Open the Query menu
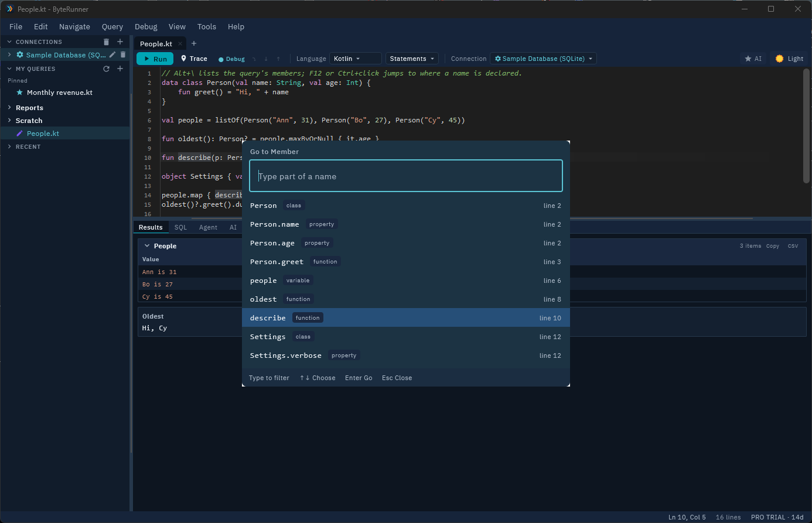This screenshot has height=523, width=812. [x=112, y=26]
